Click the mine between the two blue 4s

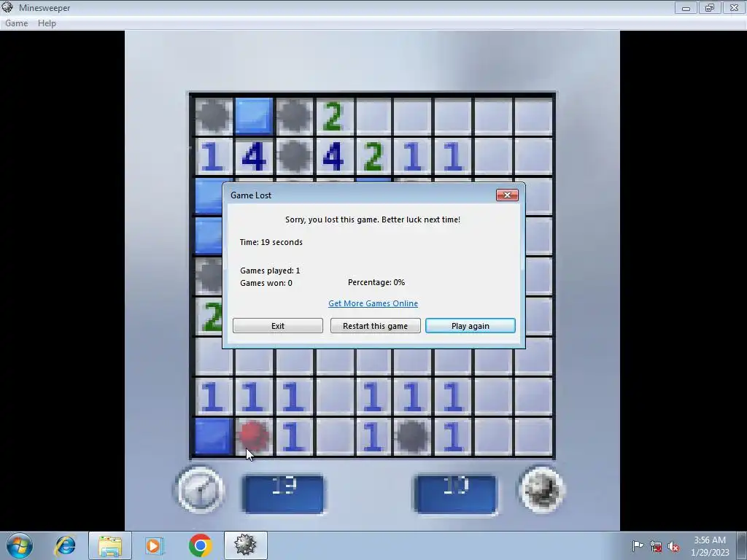click(294, 156)
